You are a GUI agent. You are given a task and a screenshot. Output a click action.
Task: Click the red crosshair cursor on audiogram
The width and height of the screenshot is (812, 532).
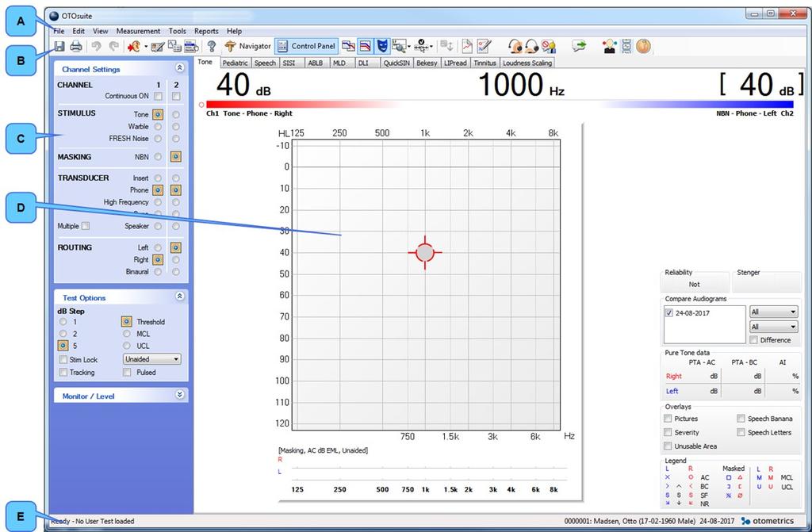coord(425,252)
